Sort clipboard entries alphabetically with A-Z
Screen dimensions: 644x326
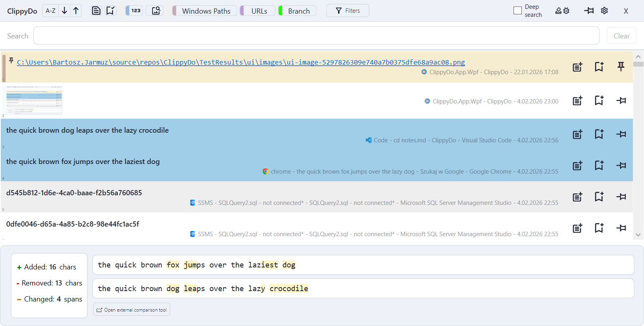(50, 11)
